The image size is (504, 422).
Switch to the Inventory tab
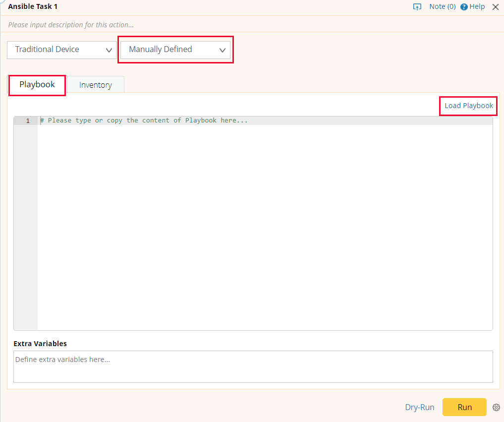(x=95, y=85)
